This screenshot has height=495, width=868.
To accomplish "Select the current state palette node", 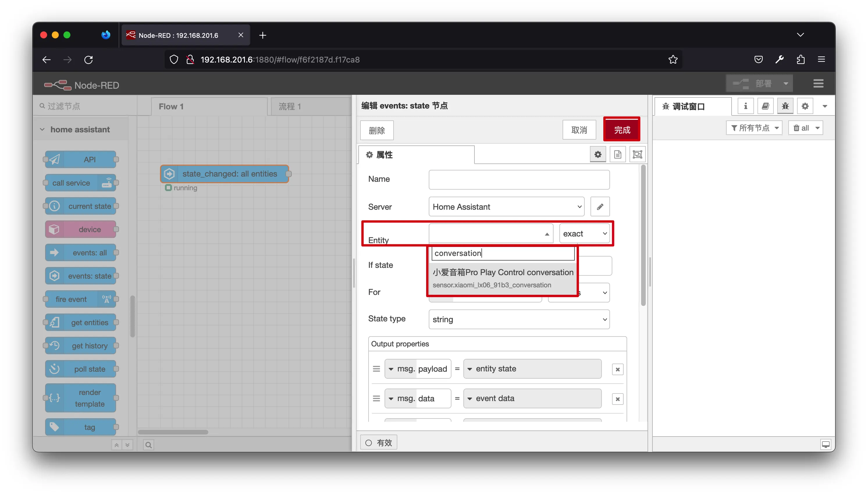I will [x=81, y=206].
